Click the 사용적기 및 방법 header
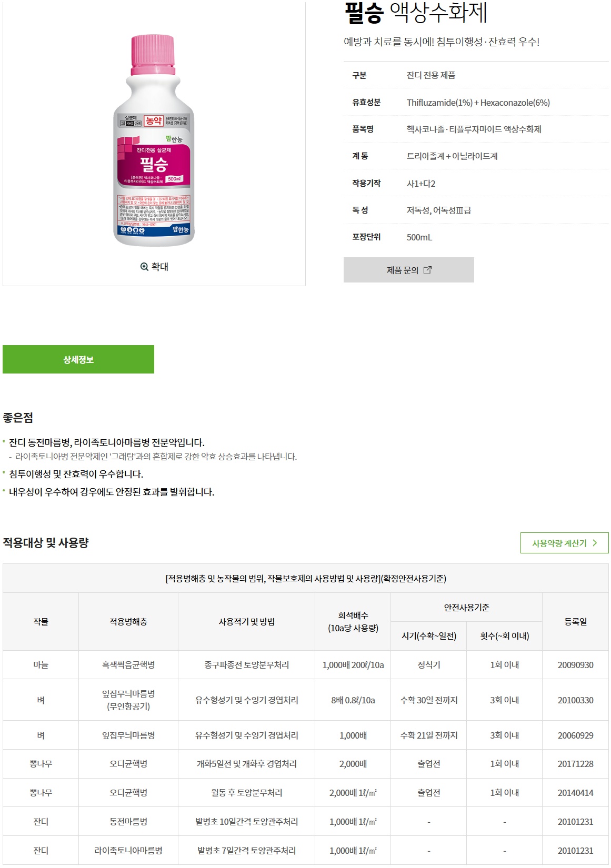Viewport: 611px width, 868px height. click(x=247, y=622)
